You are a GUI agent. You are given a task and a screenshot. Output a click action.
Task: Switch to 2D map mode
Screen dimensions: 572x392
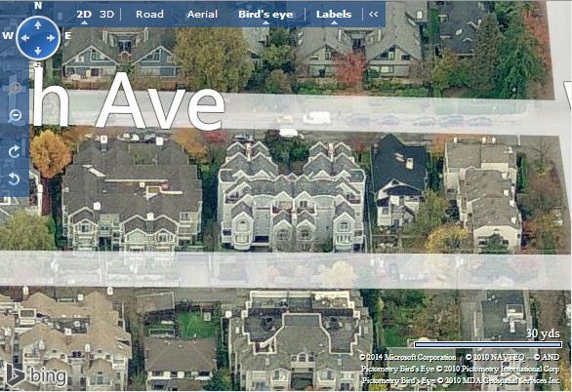point(84,15)
